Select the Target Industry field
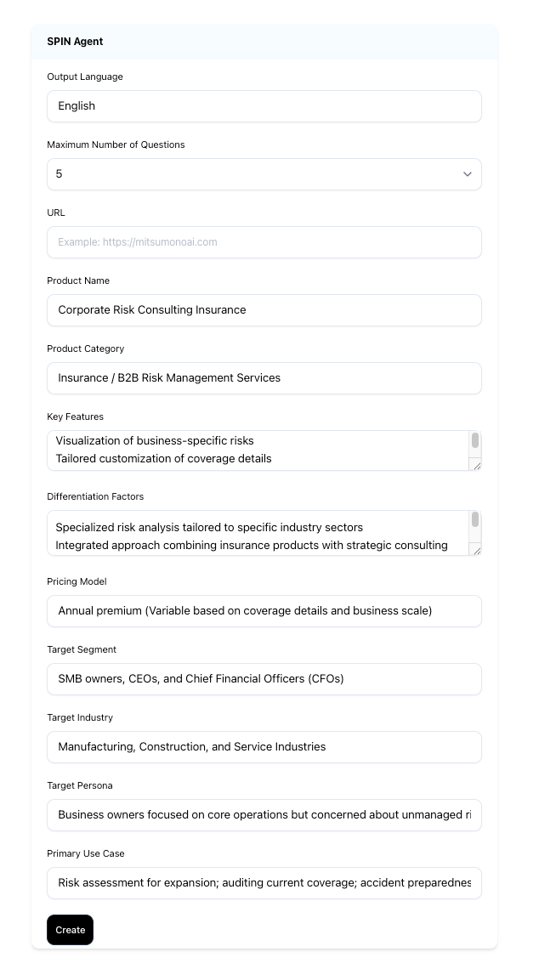The width and height of the screenshot is (556, 980). pos(264,747)
